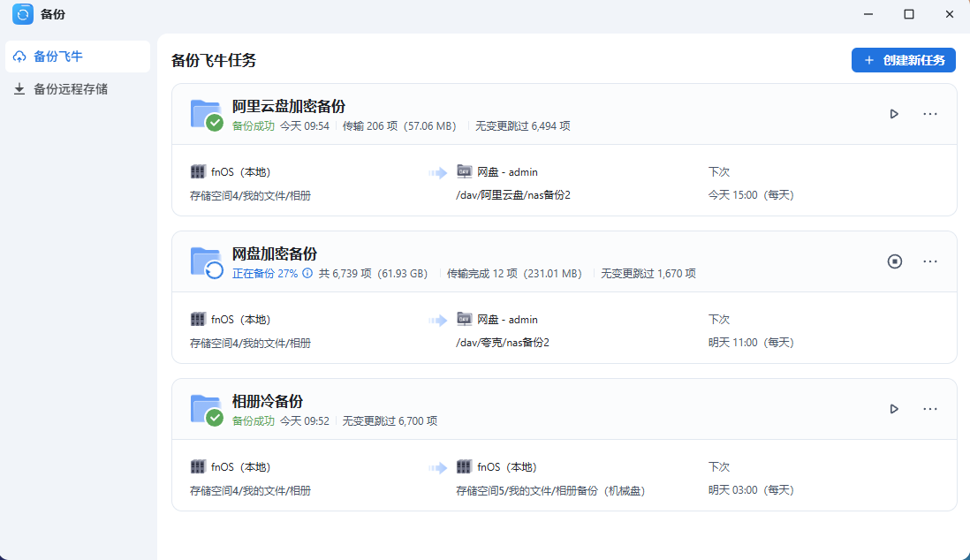970x560 pixels.
Task: Click fnOS source server icon in 阿里云盘加密备份
Action: click(x=198, y=171)
